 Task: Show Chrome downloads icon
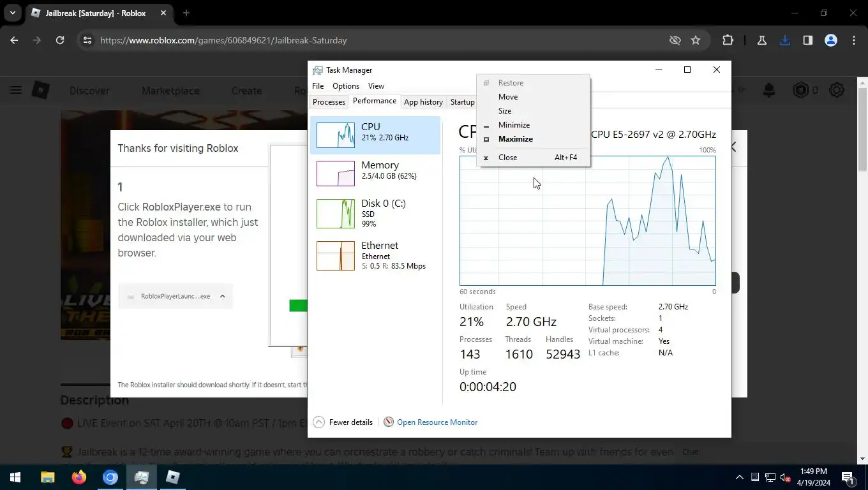pos(785,40)
